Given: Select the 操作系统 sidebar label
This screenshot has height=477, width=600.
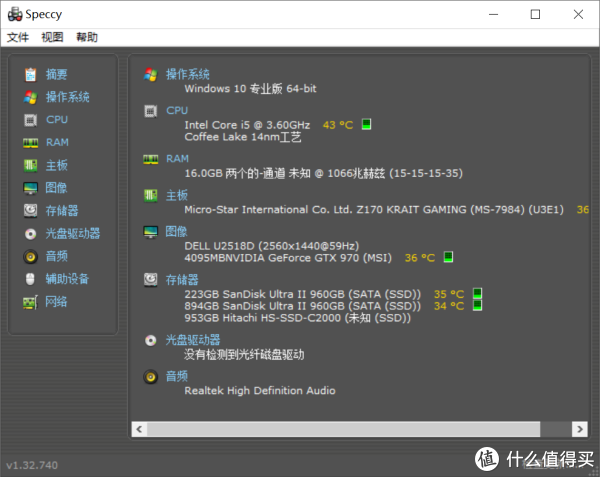Looking at the screenshot, I should coord(68,97).
